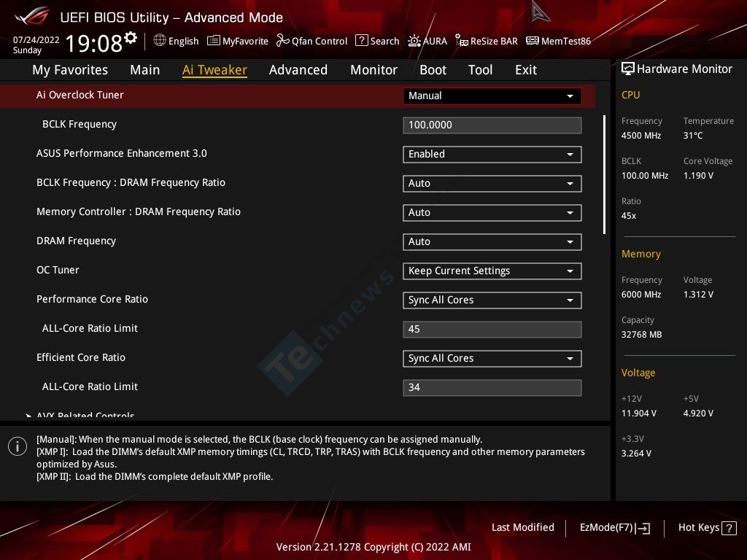
Task: Click +5V reading 4.920 V
Action: click(x=698, y=413)
